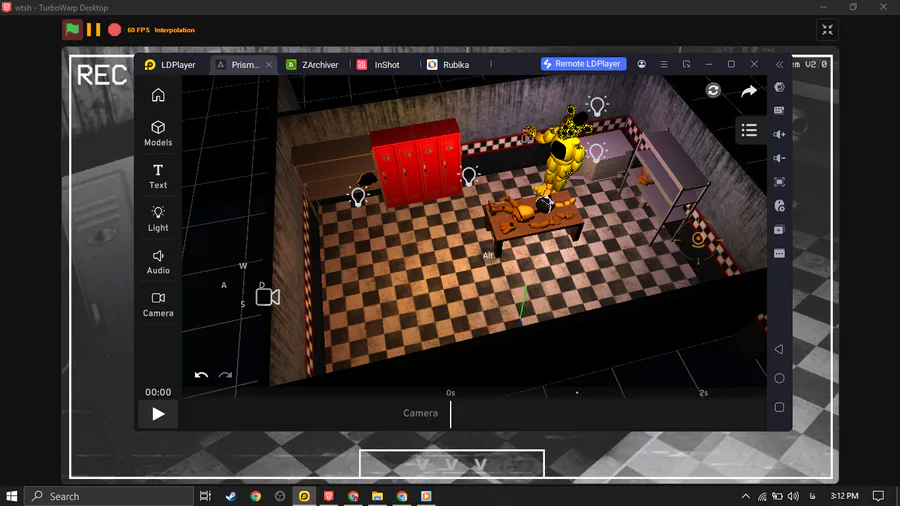Increase LDPlayer volume
The image size is (900, 506).
[779, 134]
